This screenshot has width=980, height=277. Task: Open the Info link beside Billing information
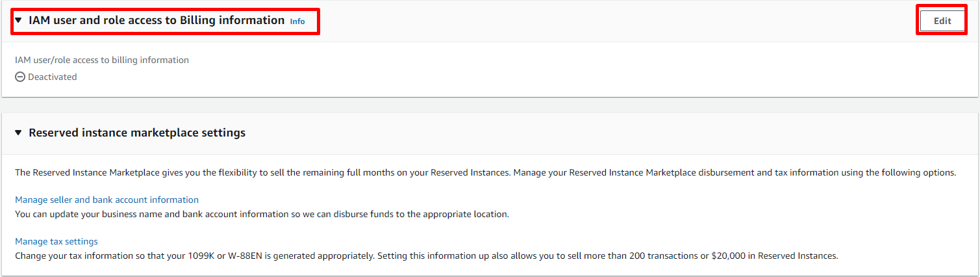click(297, 21)
